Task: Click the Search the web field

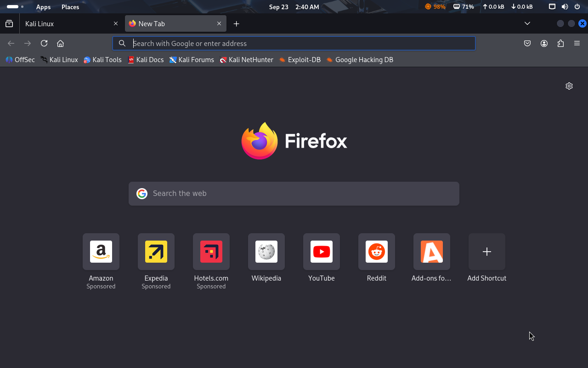Action: (294, 193)
